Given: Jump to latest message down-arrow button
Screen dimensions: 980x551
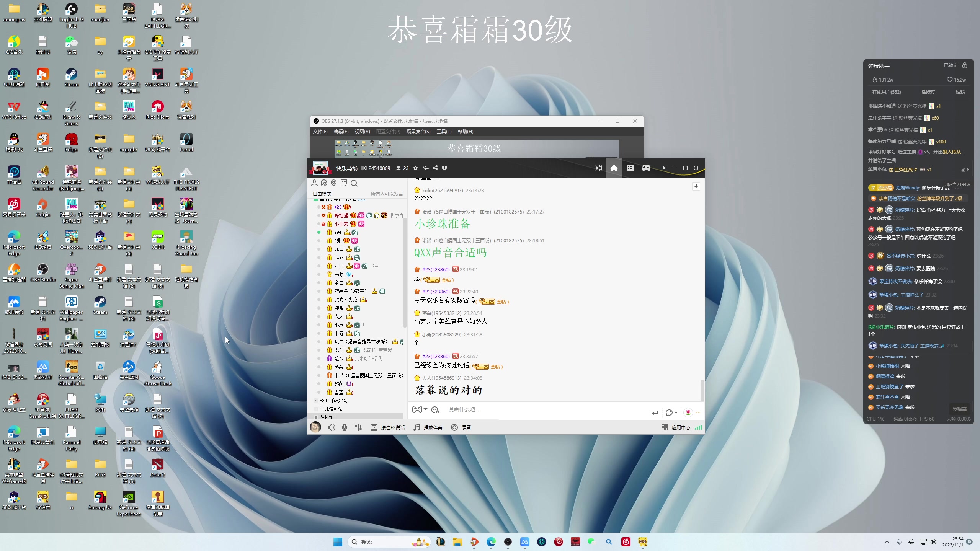Looking at the screenshot, I should [x=696, y=186].
